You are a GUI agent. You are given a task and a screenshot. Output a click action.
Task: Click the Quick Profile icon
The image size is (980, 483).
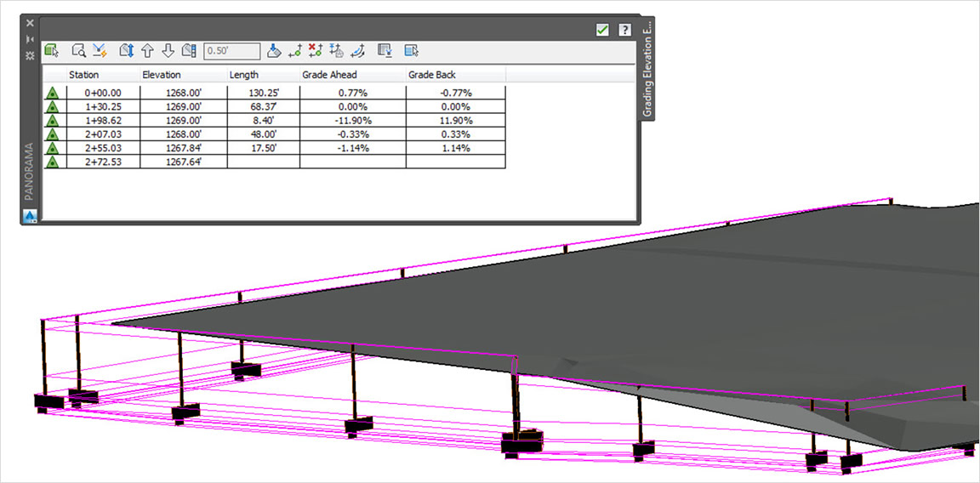[100, 51]
